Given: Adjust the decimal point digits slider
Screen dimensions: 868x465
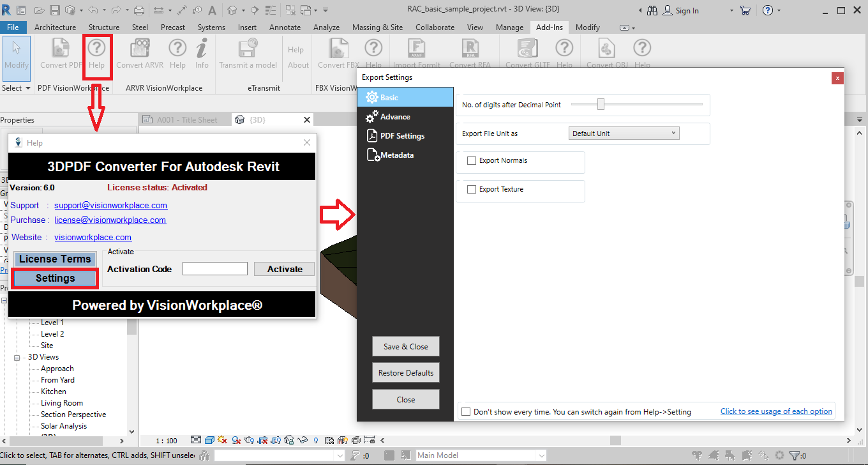Looking at the screenshot, I should pos(601,104).
